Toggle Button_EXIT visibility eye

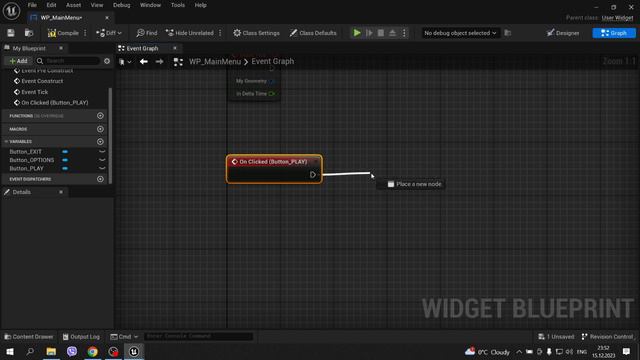coord(102,152)
